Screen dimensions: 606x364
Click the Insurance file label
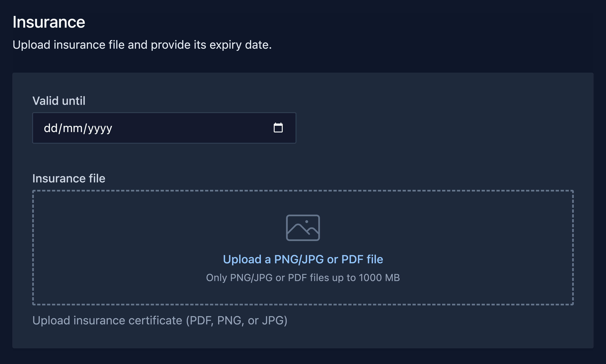tap(69, 178)
